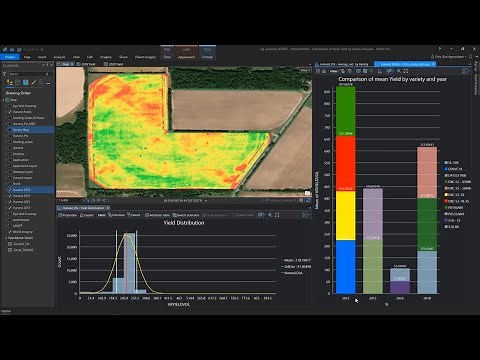Export the Yield Distribution chart
The width and height of the screenshot is (480, 360).
pos(87,215)
